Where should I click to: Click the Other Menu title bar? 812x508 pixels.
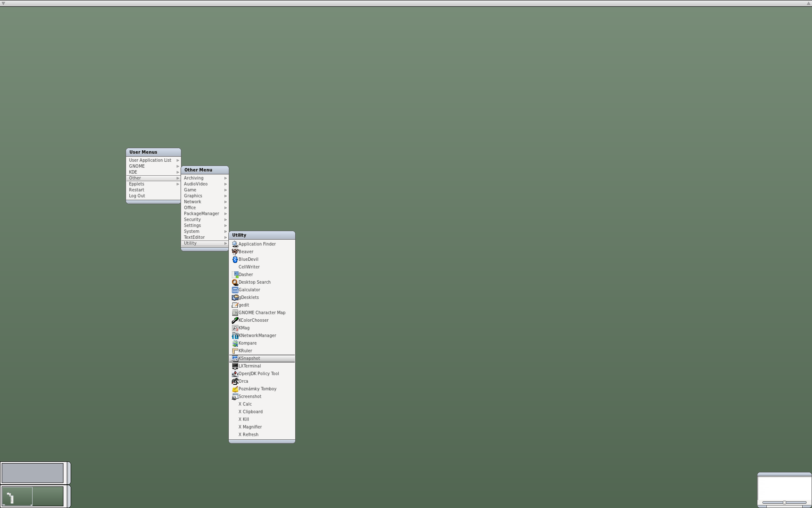pos(205,170)
